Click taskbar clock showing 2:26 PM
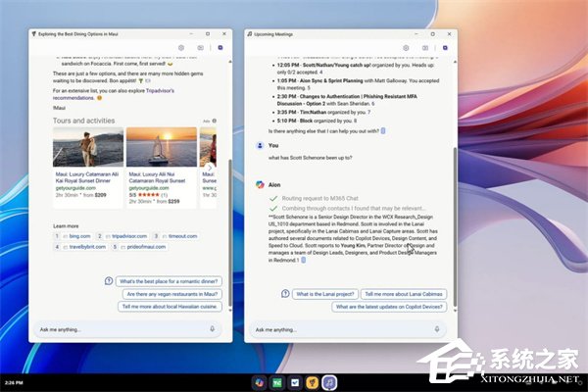The width and height of the screenshot is (588, 392). point(14,382)
